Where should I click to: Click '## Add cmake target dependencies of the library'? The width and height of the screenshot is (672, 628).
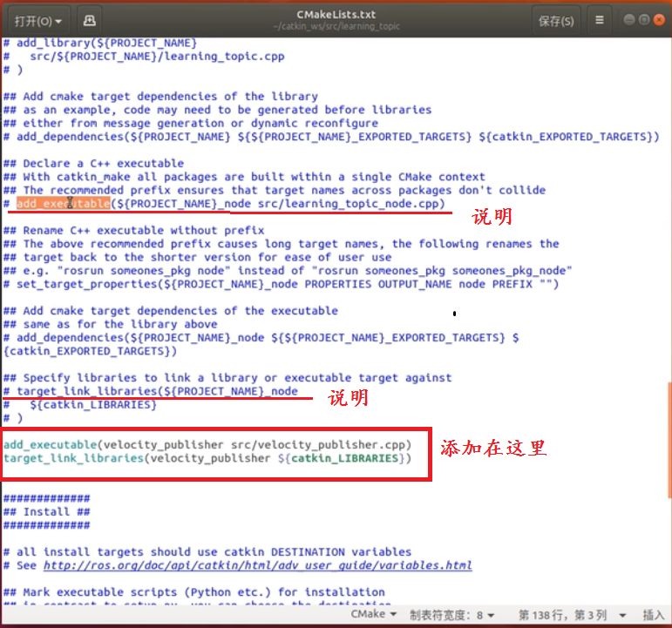160,97
